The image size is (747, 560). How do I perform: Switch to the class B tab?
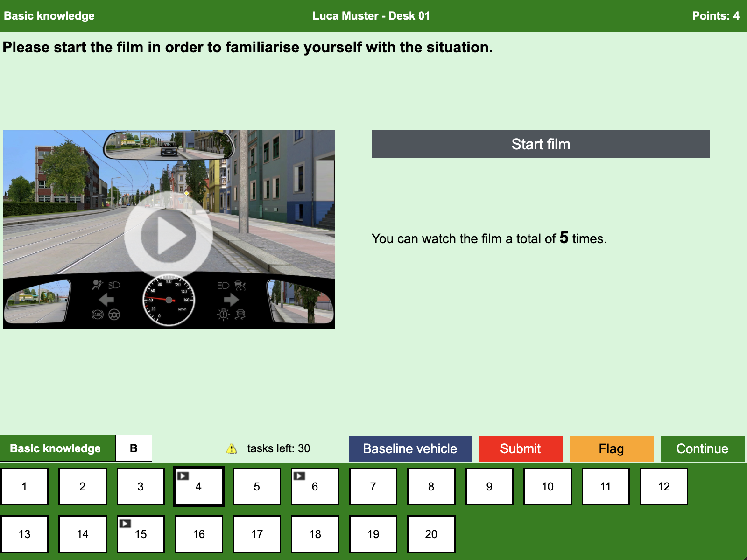(x=134, y=448)
